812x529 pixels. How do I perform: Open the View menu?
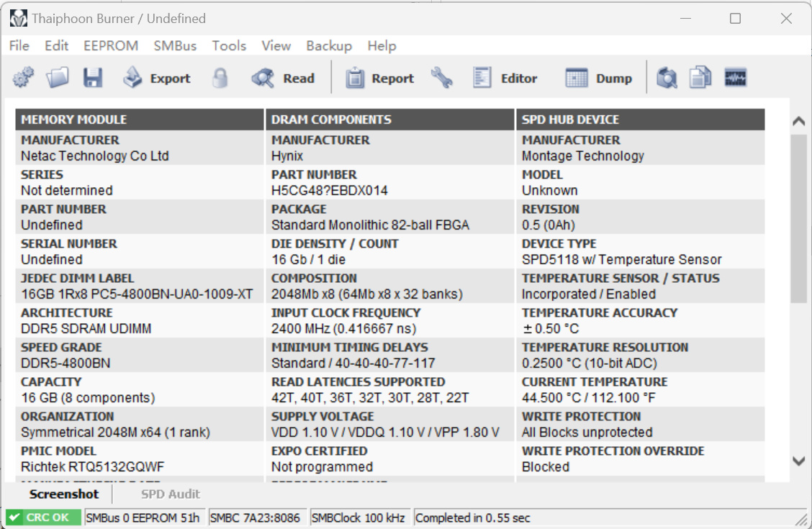276,45
